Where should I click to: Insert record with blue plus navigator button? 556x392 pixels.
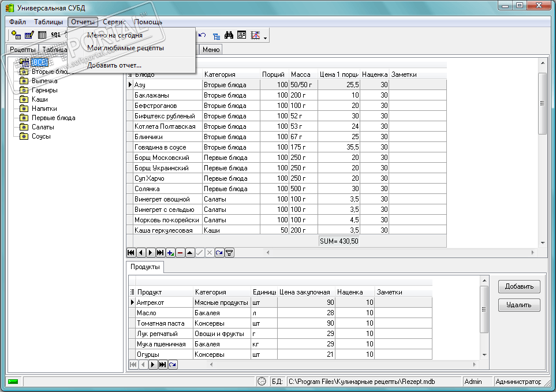pyautogui.click(x=170, y=253)
